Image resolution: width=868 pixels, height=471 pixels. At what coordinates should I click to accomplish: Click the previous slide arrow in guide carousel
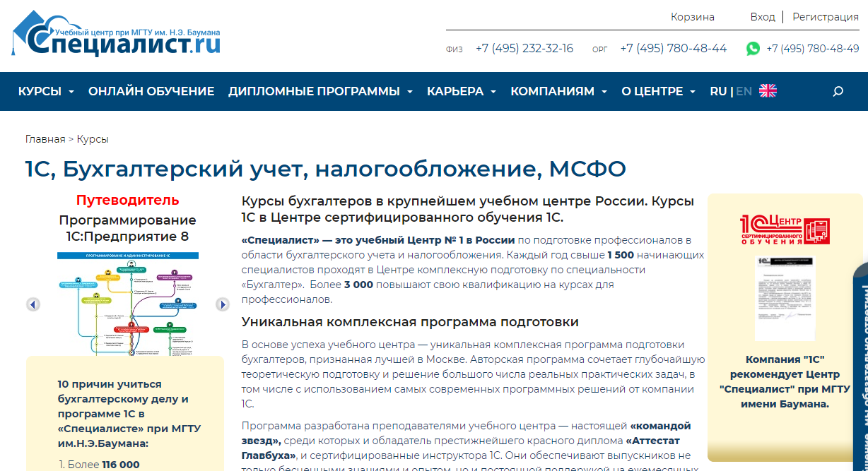[x=33, y=304]
